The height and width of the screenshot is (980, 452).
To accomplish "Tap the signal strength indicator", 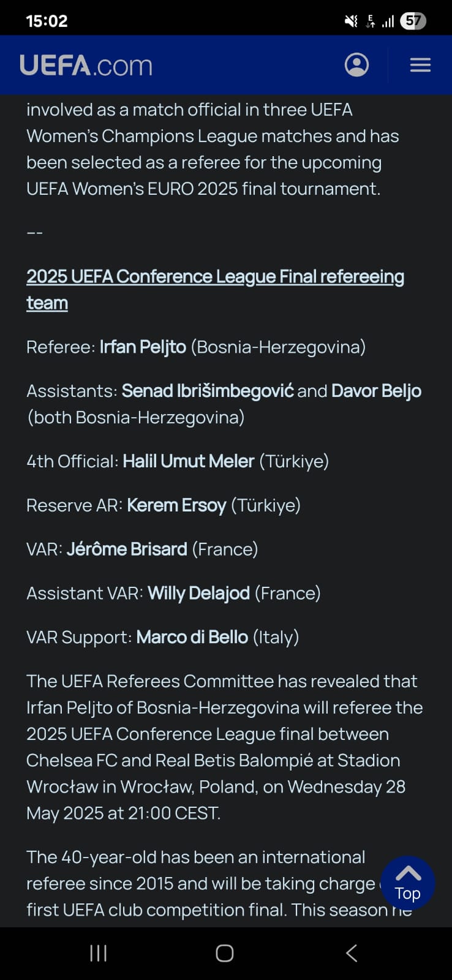I will (388, 21).
